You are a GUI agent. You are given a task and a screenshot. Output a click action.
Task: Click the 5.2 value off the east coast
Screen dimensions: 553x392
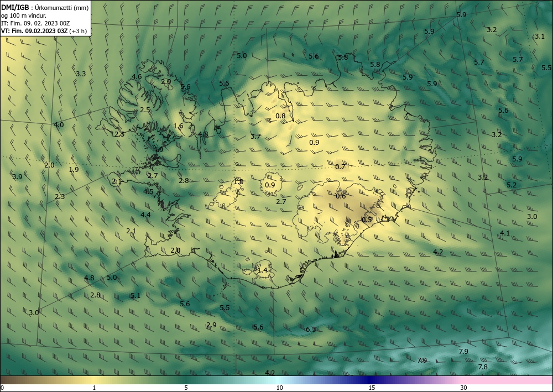[512, 185]
